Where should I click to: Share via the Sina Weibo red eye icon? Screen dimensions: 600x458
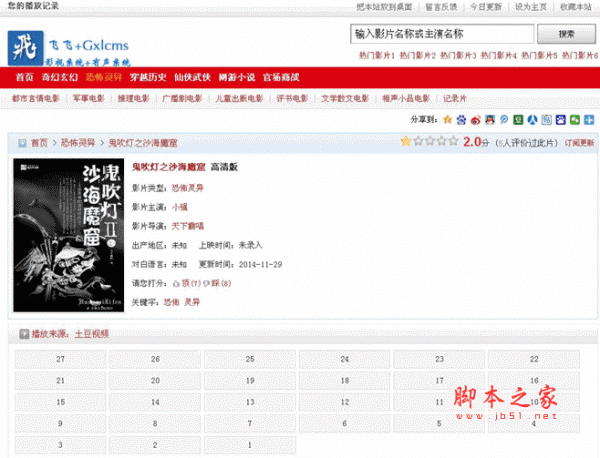[x=476, y=120]
